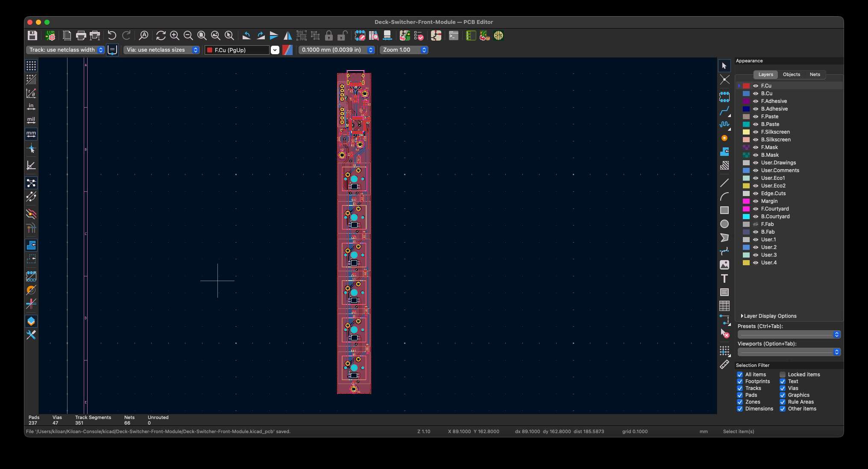Click the Refresh view icon

[161, 35]
